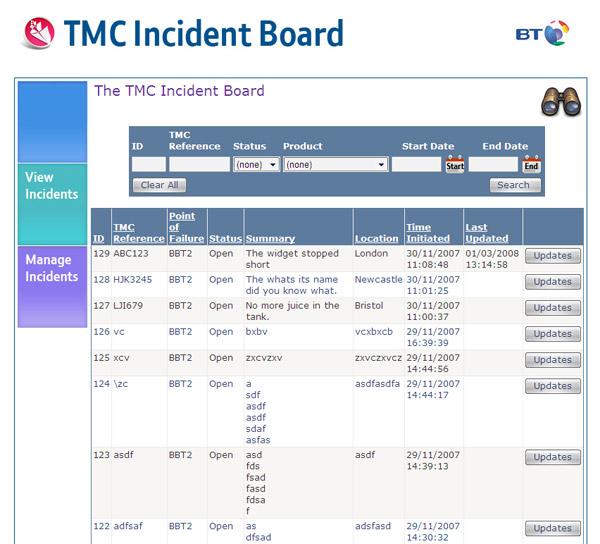Select reference ABC123 cell
The height and width of the screenshot is (544, 600).
131,253
